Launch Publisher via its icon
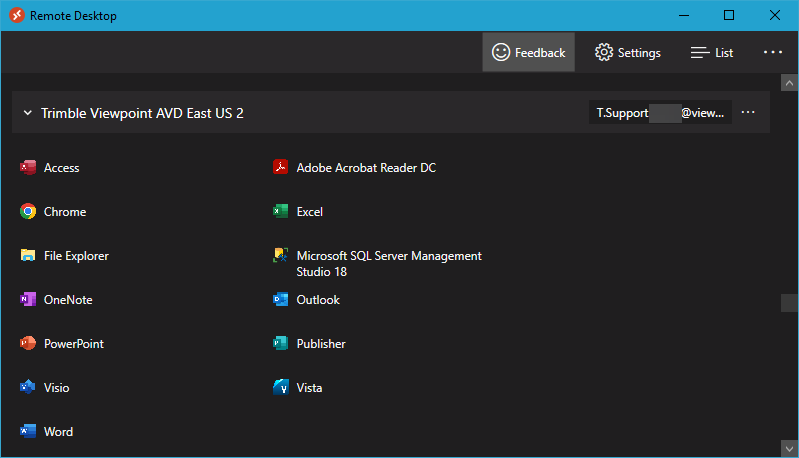The image size is (799, 458). pyautogui.click(x=280, y=343)
